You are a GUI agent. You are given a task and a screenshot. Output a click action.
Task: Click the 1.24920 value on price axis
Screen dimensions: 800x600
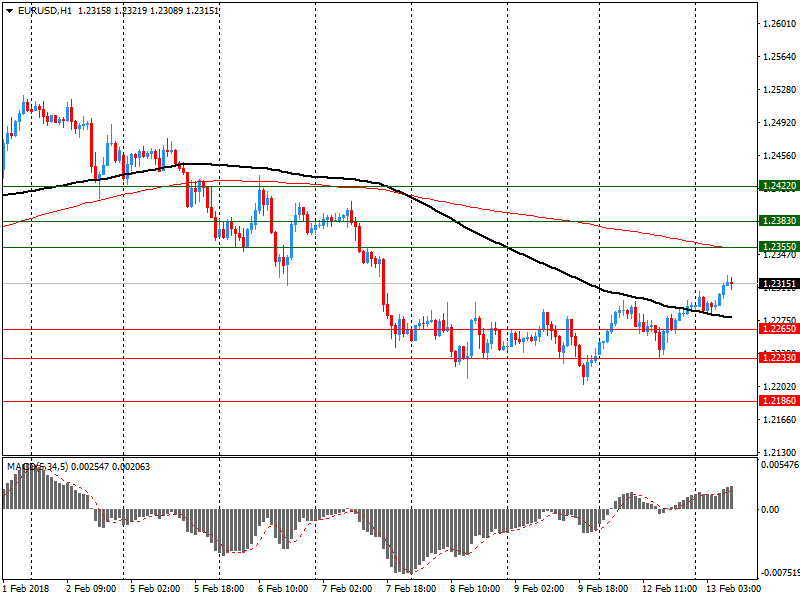point(778,123)
